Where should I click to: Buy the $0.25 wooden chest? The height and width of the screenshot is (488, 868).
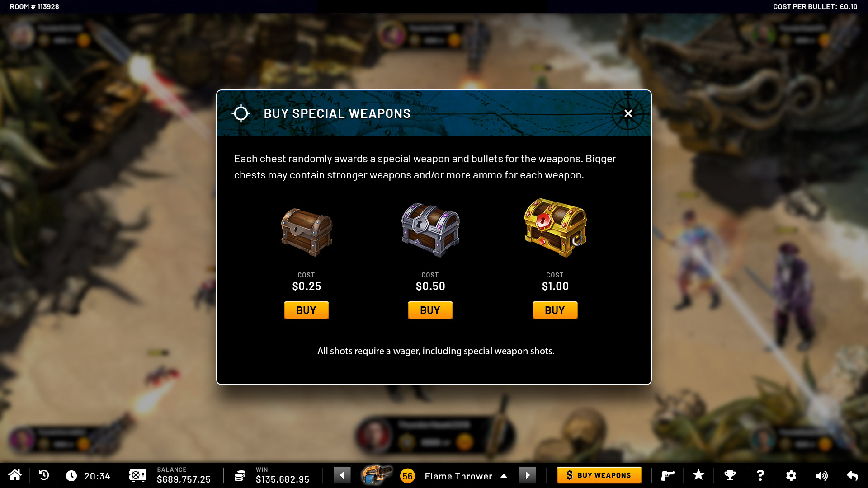307,310
